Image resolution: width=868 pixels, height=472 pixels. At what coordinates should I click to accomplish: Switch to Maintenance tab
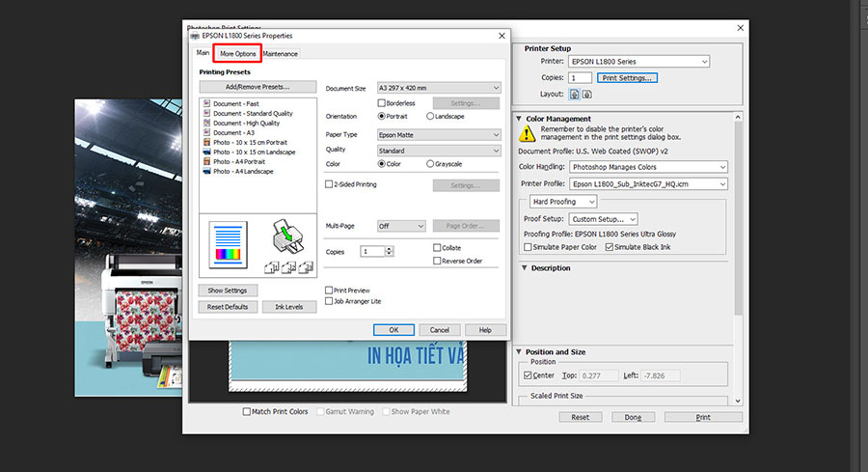280,54
